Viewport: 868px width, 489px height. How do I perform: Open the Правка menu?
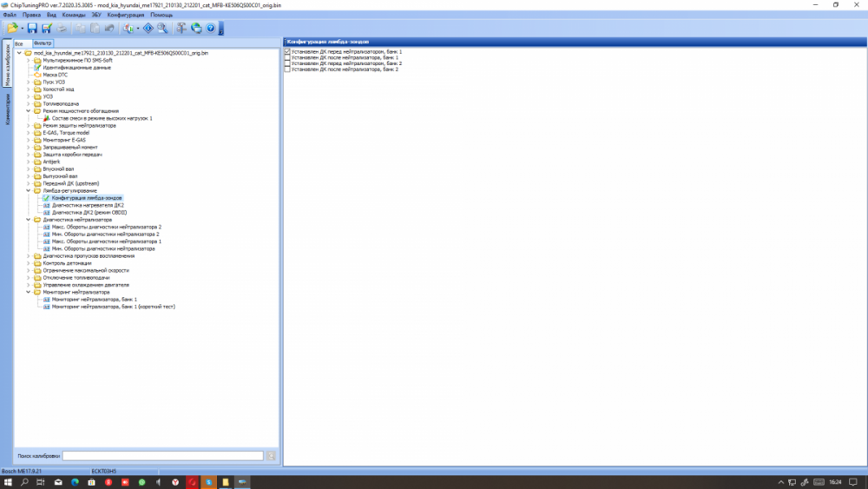click(31, 15)
